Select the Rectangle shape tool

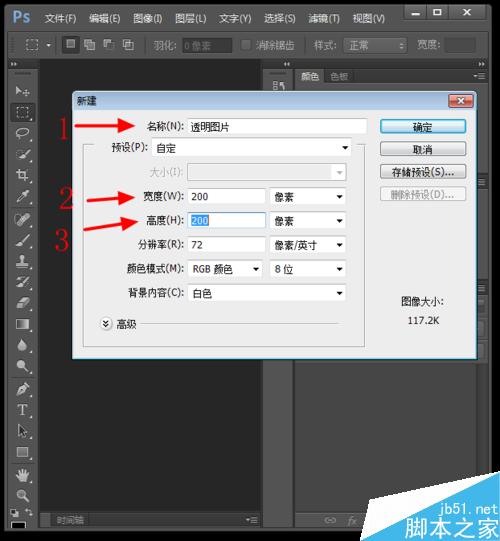[22, 452]
